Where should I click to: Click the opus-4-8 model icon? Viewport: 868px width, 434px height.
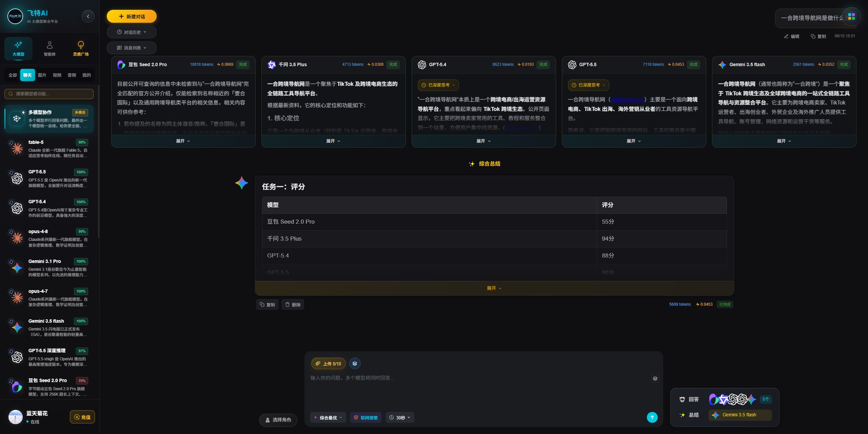point(17,238)
